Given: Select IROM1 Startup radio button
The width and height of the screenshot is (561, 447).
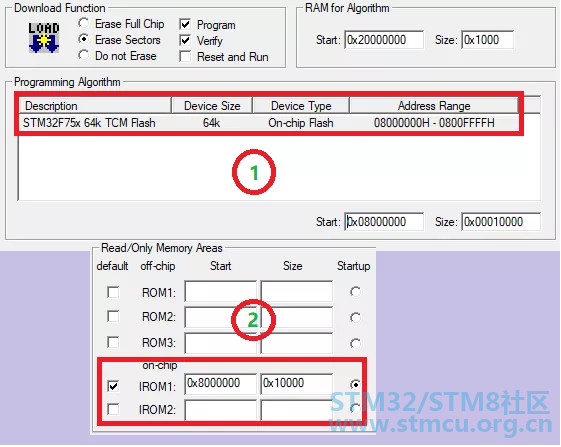Looking at the screenshot, I should [x=355, y=384].
